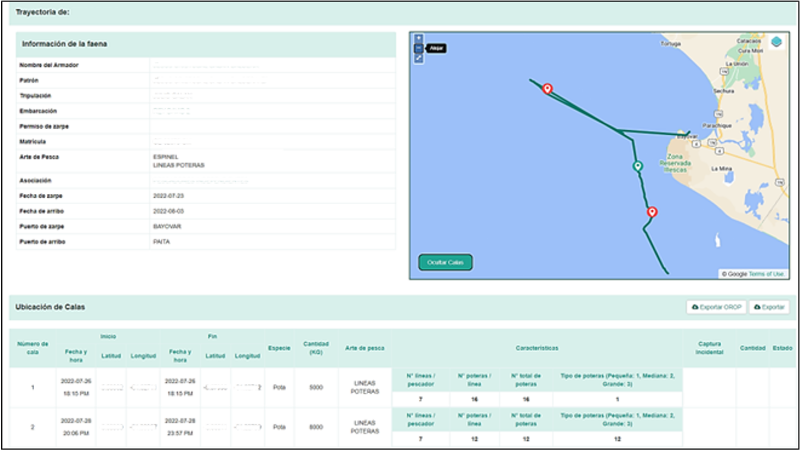Click the Información de la faena heading
Image resolution: width=800 pixels, height=450 pixels.
[x=64, y=44]
